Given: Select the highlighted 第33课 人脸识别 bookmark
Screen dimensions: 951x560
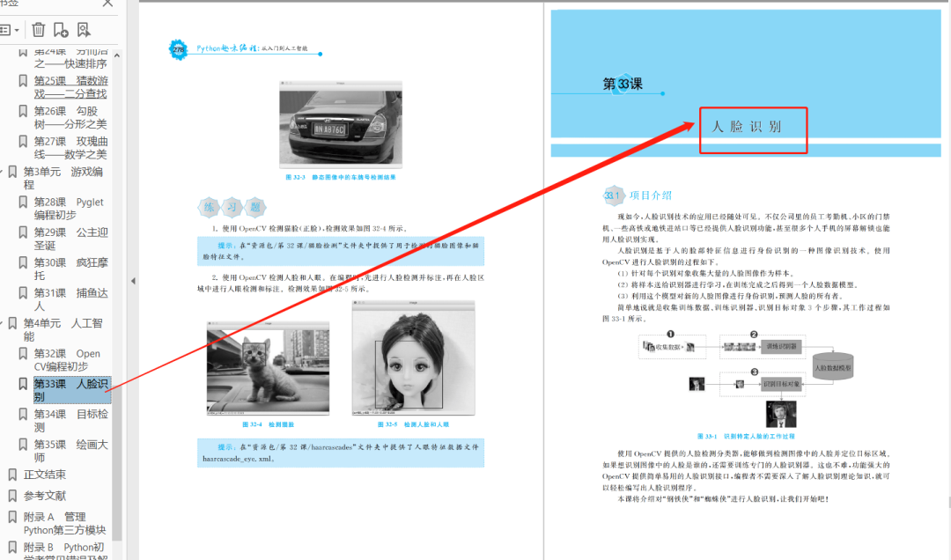Looking at the screenshot, I should coord(71,390).
